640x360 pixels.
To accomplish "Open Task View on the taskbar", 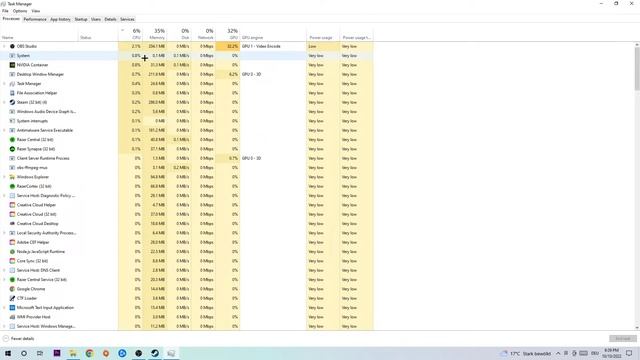I will [40, 353].
